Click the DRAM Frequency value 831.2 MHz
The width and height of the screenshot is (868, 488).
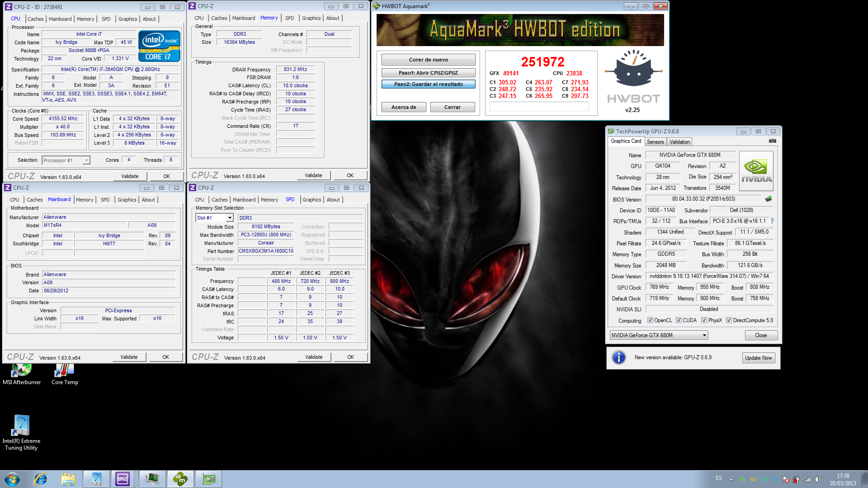pos(295,70)
